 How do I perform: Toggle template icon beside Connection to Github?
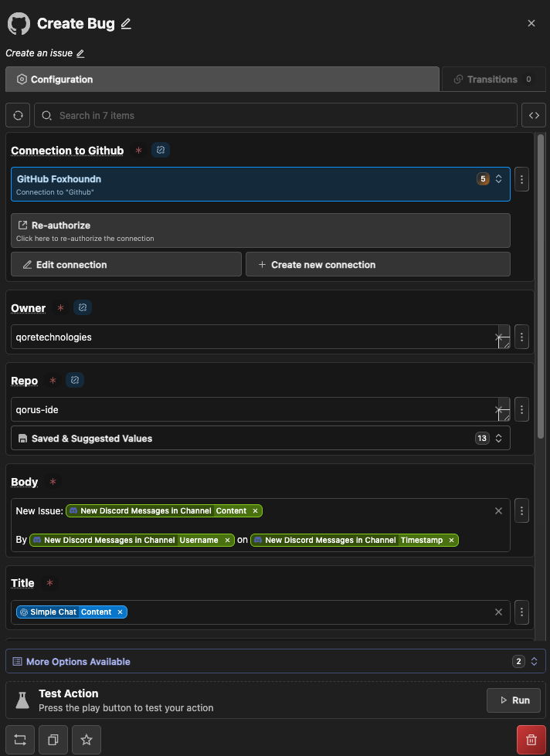click(x=161, y=150)
